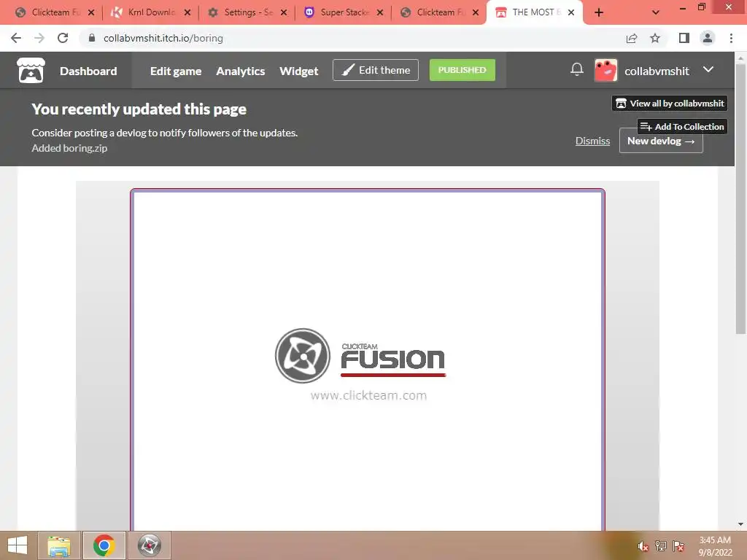Click the network tray icon
The image size is (747, 560).
pos(661,546)
